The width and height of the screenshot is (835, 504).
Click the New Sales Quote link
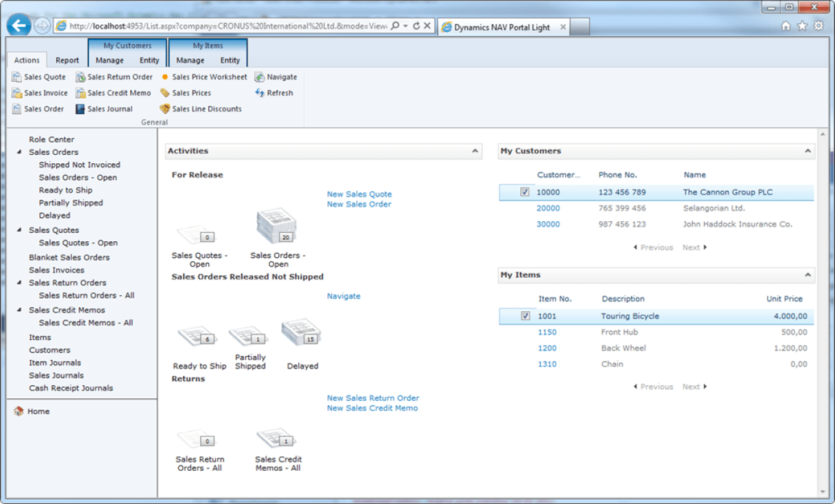(x=359, y=194)
